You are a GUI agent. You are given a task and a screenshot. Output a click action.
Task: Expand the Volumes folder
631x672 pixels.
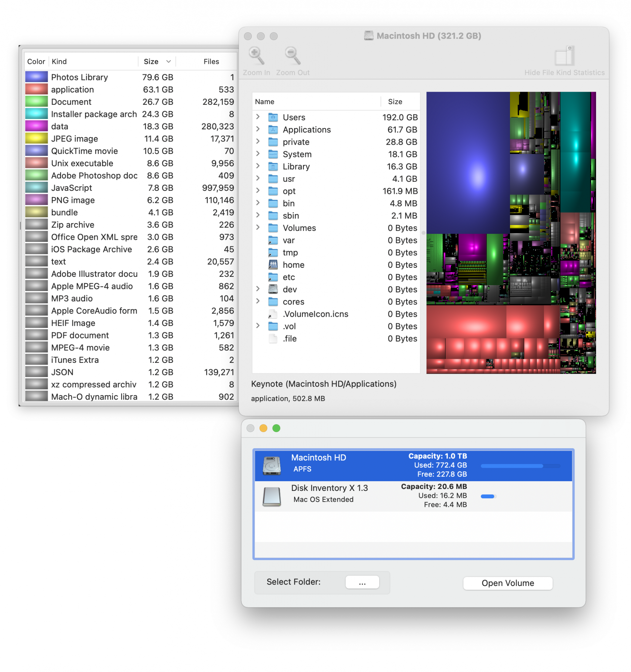point(258,228)
